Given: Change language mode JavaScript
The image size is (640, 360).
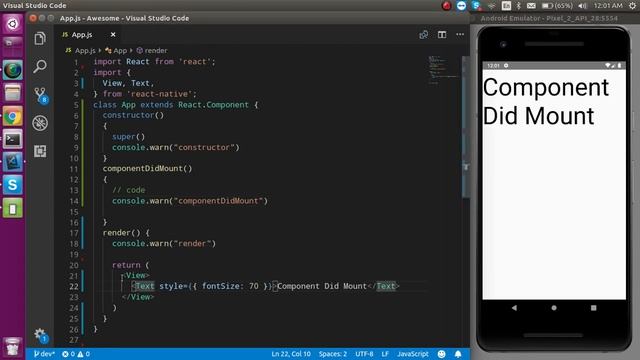Looking at the screenshot, I should (413, 354).
